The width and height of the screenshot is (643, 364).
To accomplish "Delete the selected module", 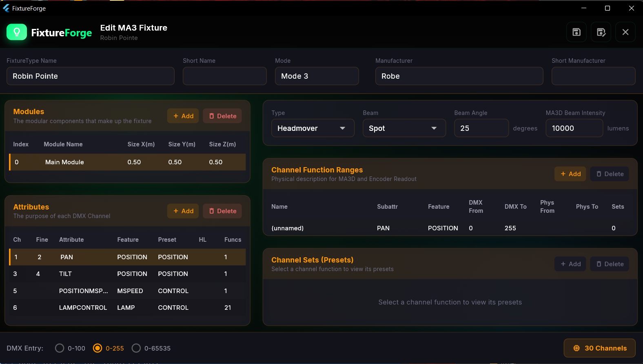I will pos(222,116).
